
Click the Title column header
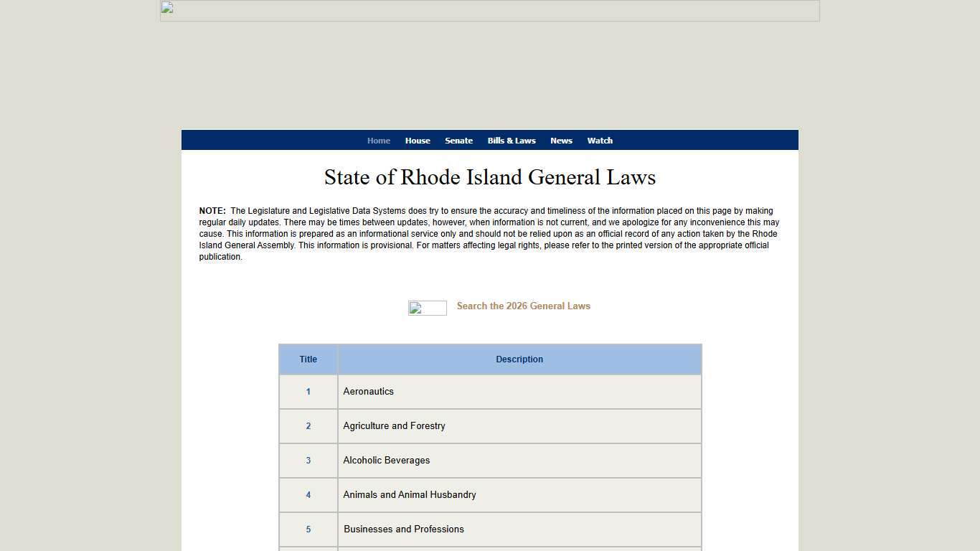308,359
